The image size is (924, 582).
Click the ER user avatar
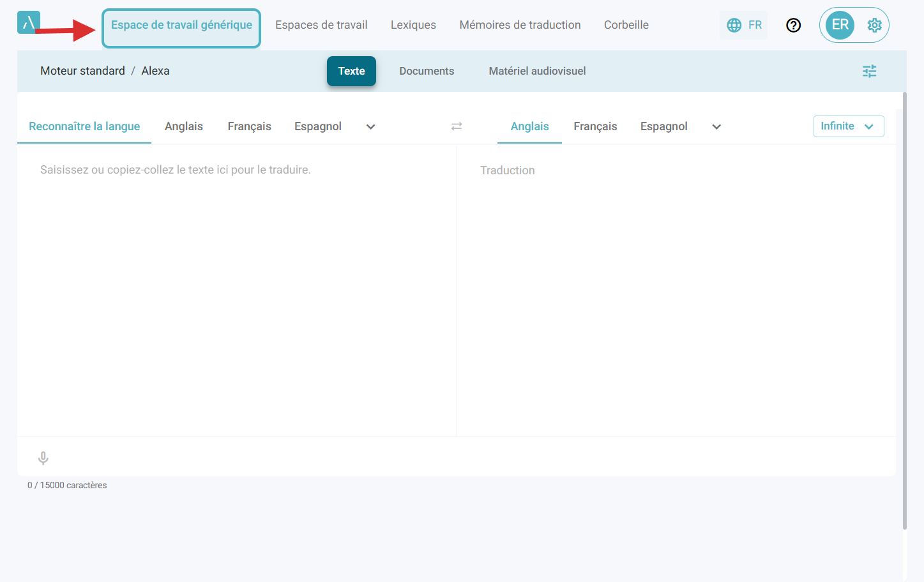pos(840,25)
